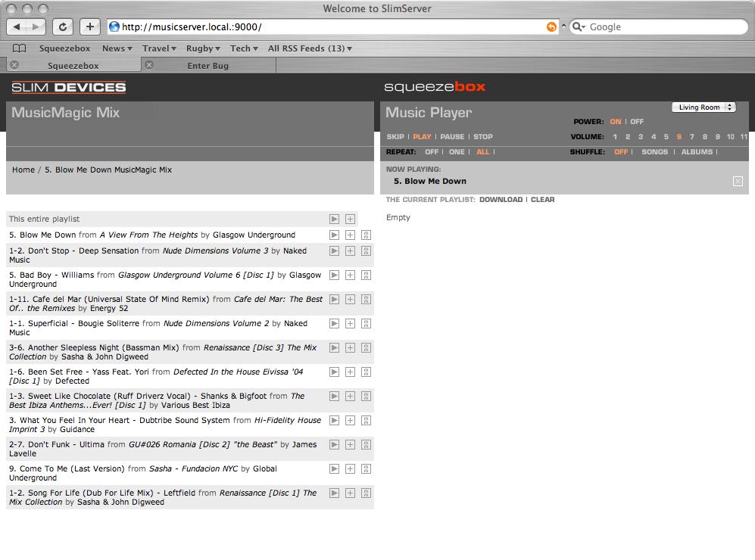
Task: Shuffle by ALBUMS
Action: [x=697, y=152]
